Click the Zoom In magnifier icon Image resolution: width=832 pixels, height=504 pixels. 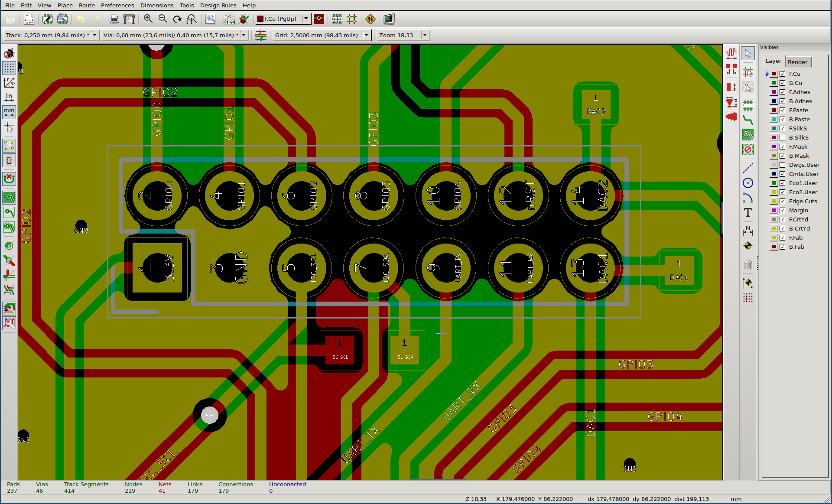point(148,19)
